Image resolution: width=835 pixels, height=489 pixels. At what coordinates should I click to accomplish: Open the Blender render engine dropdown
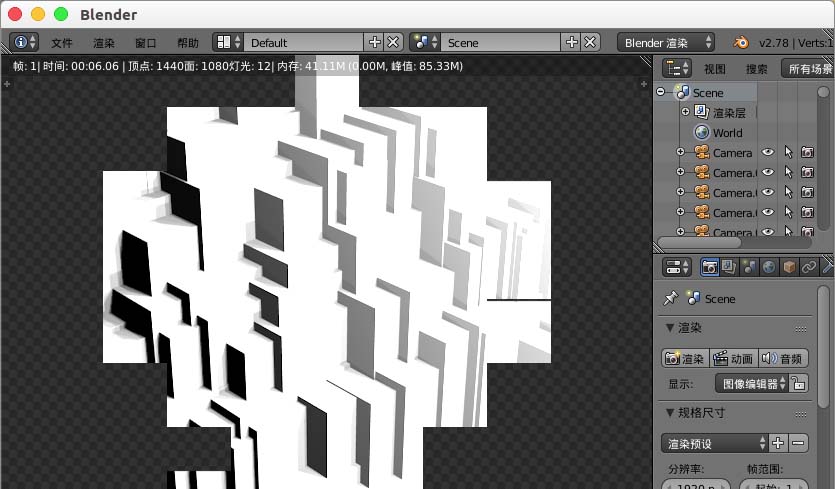(667, 42)
